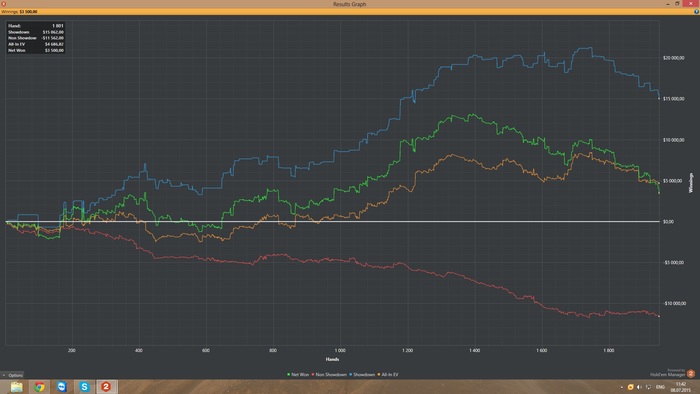Click the help icon at top right
Screen dimensions: 700x394
(696, 12)
